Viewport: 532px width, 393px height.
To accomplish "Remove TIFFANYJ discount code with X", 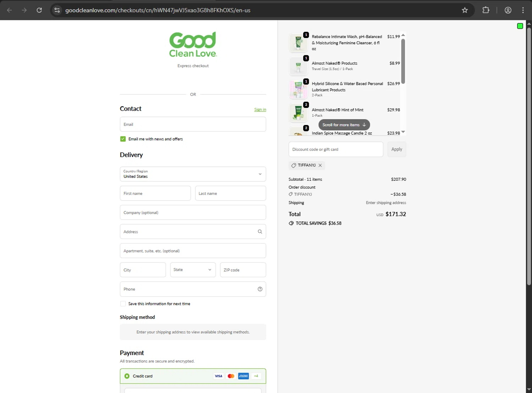I will click(x=320, y=165).
